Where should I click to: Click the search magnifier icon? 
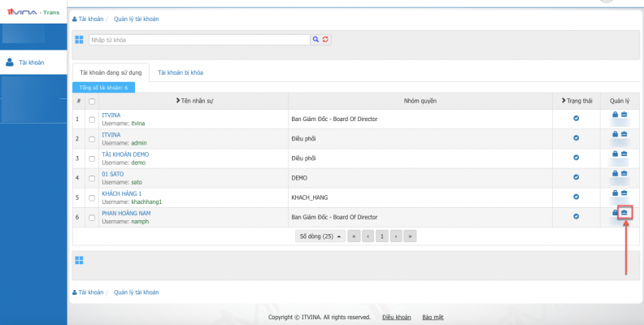point(315,39)
